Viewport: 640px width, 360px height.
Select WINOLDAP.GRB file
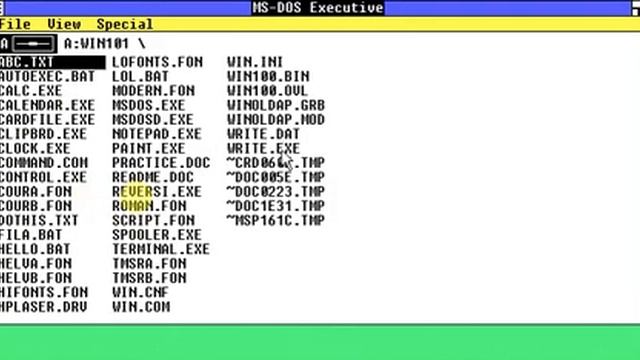point(276,105)
